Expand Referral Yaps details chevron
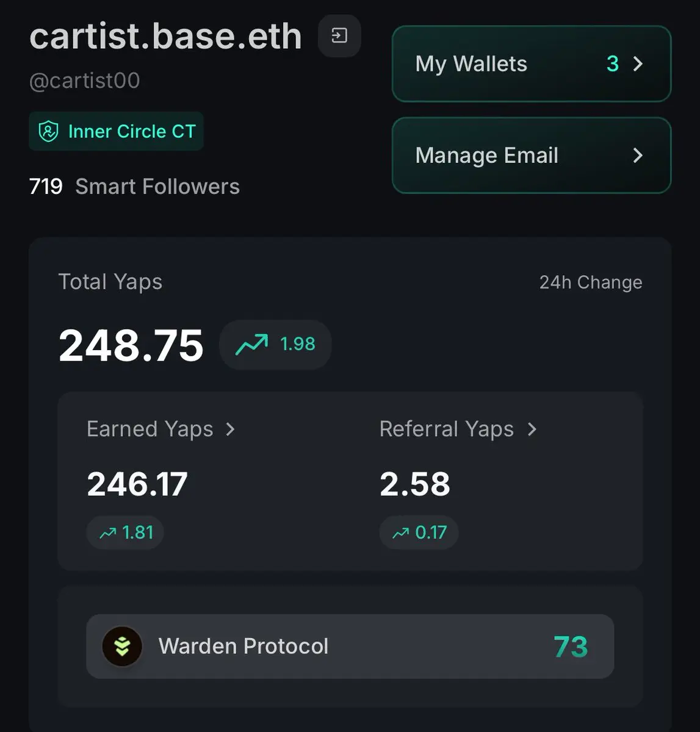This screenshot has height=732, width=700. pos(532,429)
